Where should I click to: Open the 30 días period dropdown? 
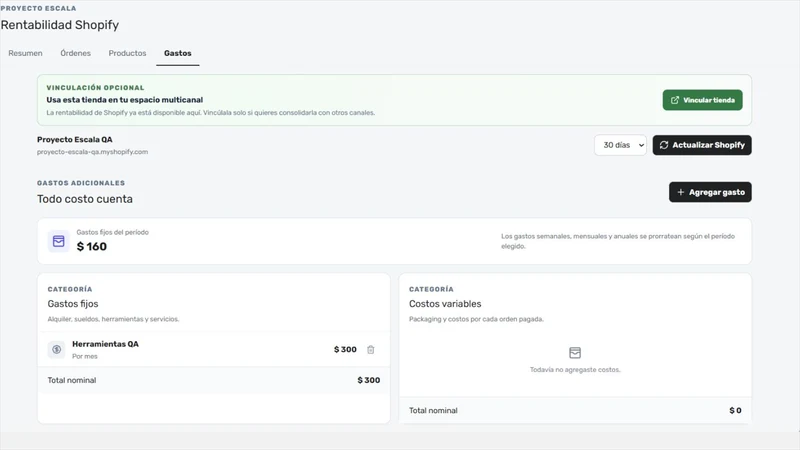(620, 145)
